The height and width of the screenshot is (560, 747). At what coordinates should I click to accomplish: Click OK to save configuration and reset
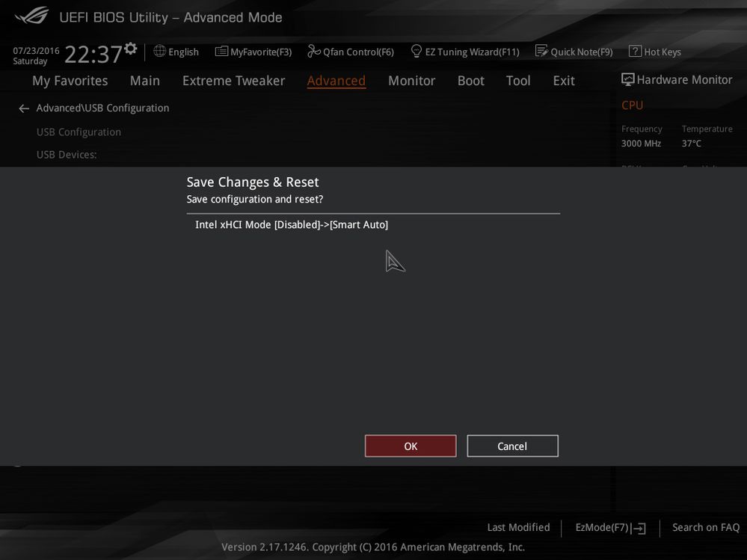[411, 446]
